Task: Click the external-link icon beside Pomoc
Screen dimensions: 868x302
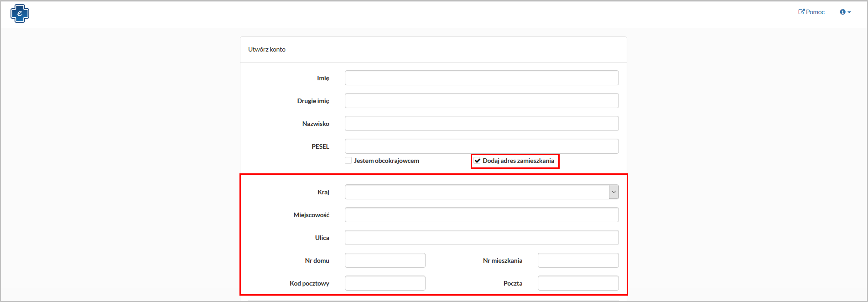Action: (801, 12)
